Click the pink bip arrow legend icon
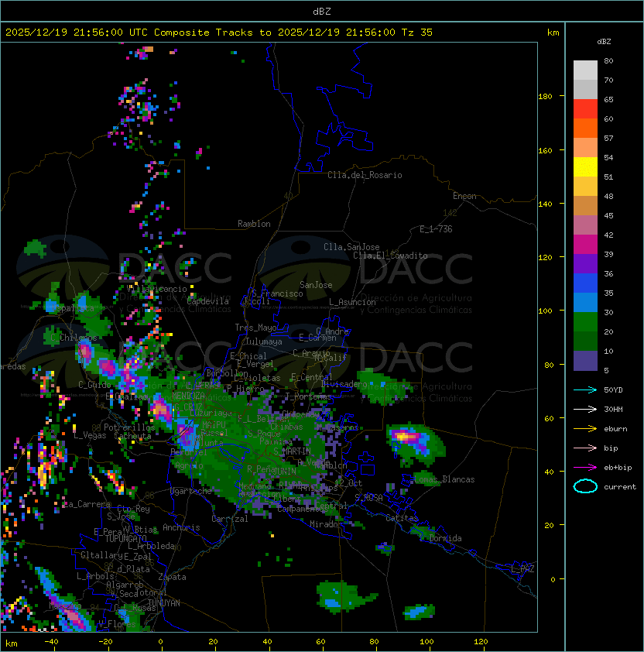The height and width of the screenshot is (652, 644). click(x=585, y=448)
